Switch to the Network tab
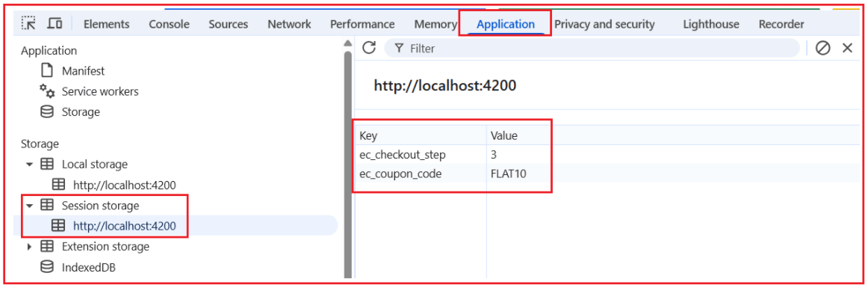868x288 pixels. pyautogui.click(x=289, y=25)
